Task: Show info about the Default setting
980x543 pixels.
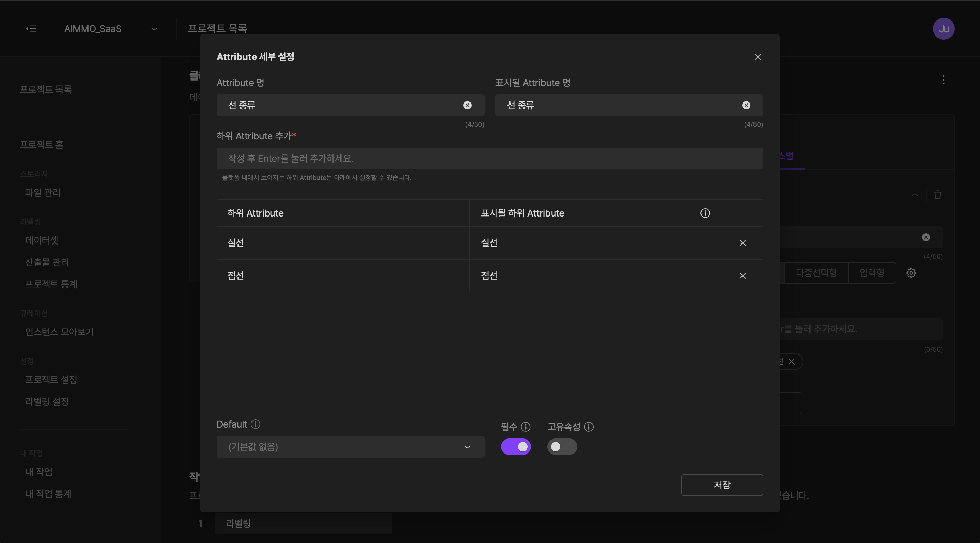Action: tap(256, 424)
